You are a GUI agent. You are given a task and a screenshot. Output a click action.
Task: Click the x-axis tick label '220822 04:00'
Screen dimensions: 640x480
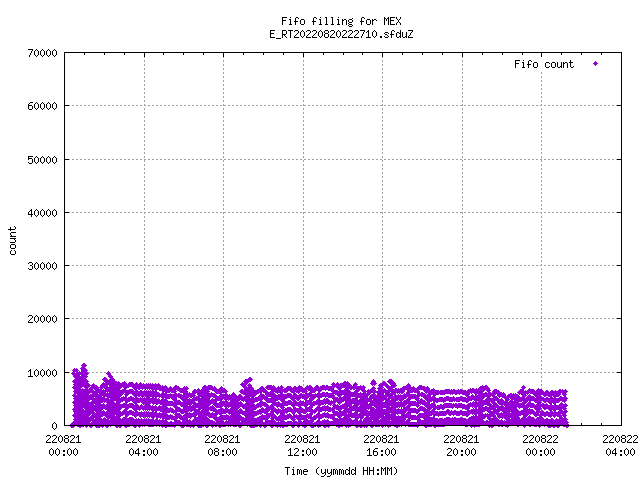(x=620, y=446)
